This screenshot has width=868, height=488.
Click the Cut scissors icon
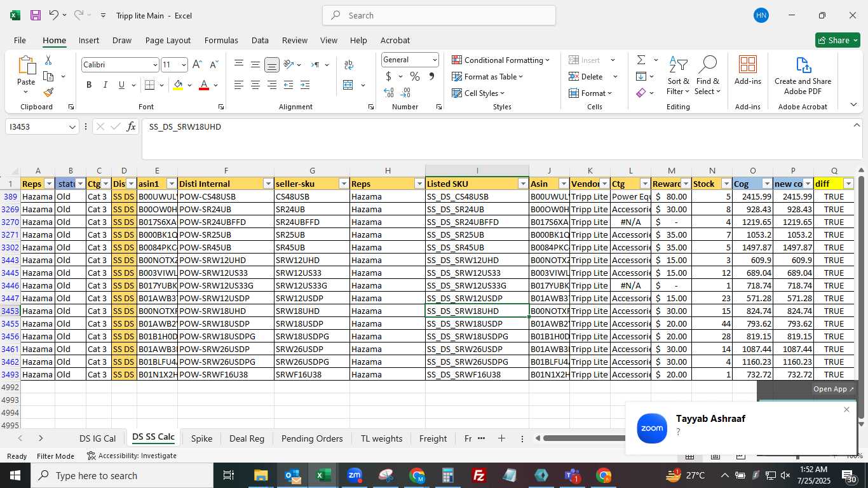click(x=48, y=60)
